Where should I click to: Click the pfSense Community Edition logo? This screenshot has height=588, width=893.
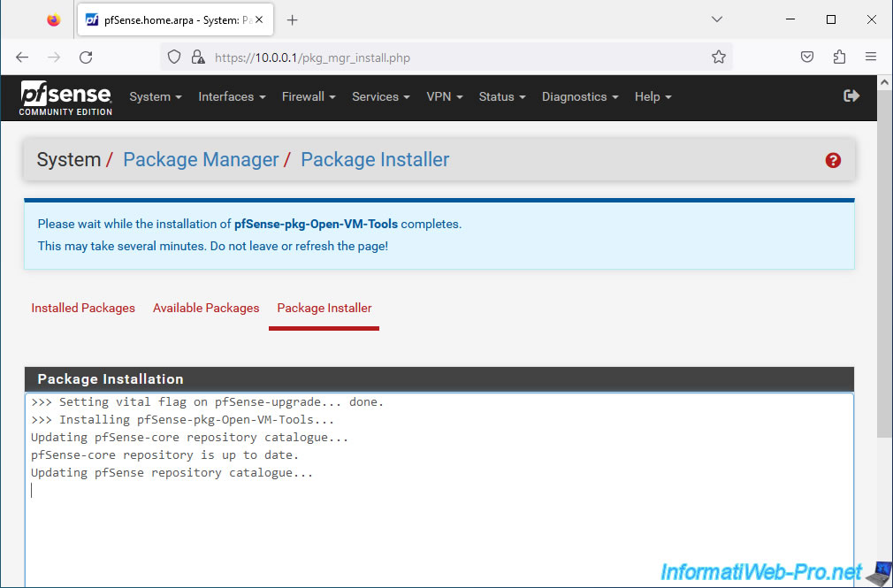(65, 97)
